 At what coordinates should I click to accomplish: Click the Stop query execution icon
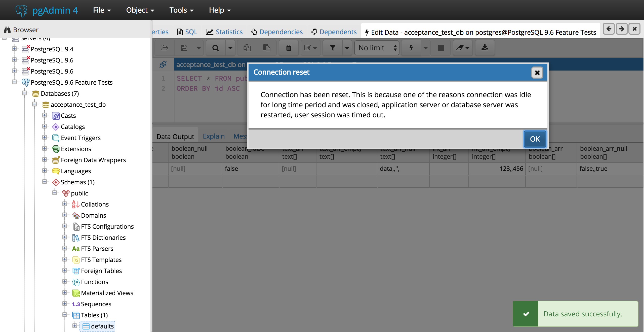point(440,48)
